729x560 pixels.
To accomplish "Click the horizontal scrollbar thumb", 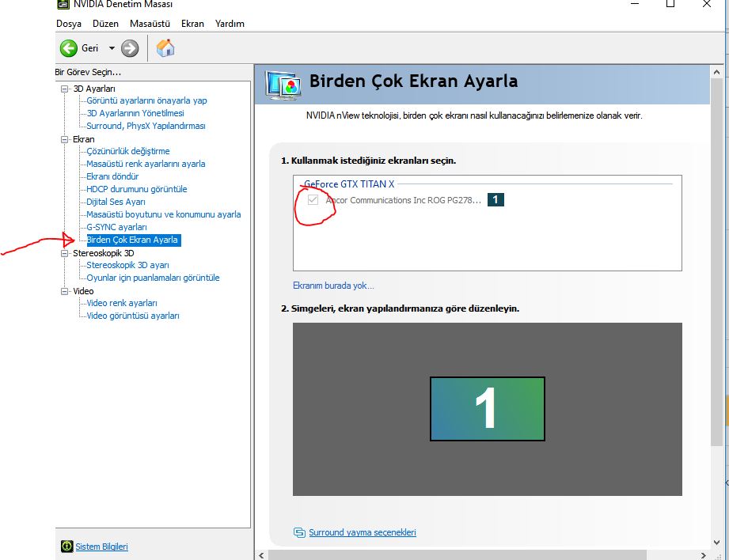I will point(458,555).
